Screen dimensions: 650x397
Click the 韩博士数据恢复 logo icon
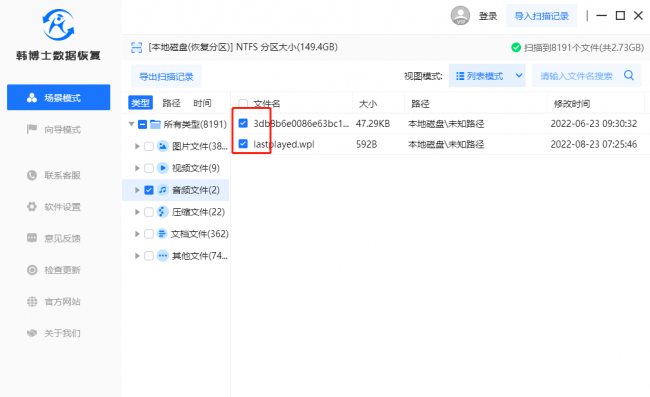[x=58, y=25]
